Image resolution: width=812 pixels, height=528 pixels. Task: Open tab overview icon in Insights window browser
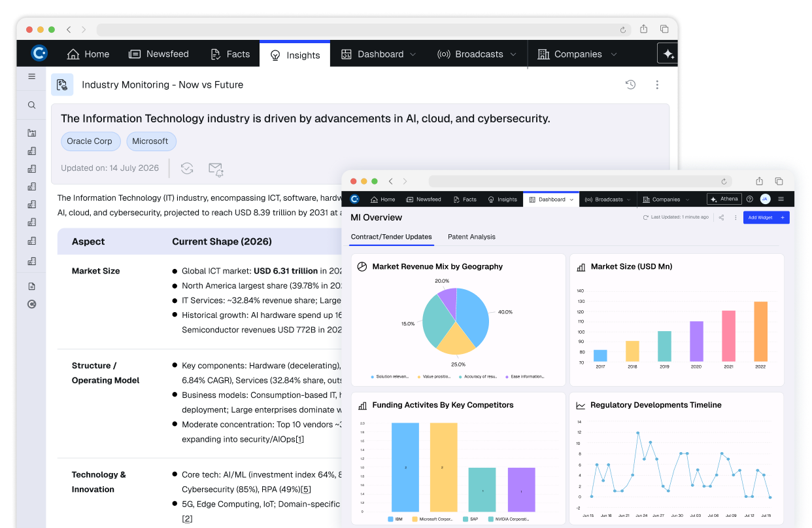click(x=664, y=29)
